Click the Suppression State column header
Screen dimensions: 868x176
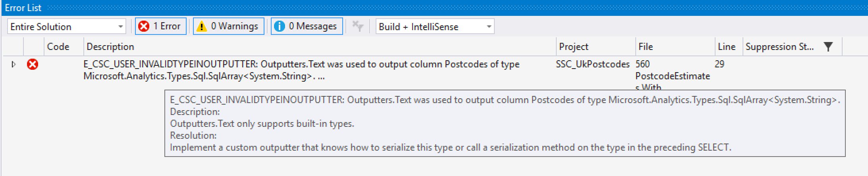pyautogui.click(x=779, y=47)
